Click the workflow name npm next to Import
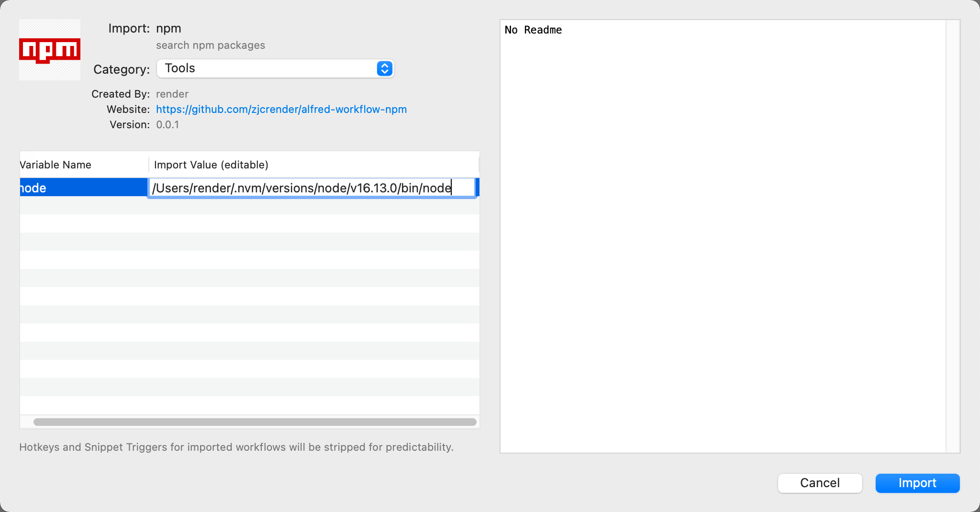Viewport: 980px width, 512px height. (168, 28)
